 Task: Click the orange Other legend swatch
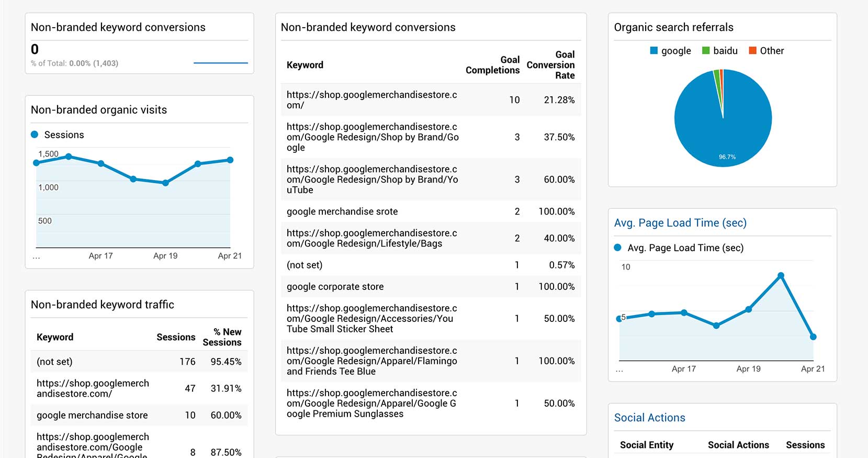click(752, 51)
